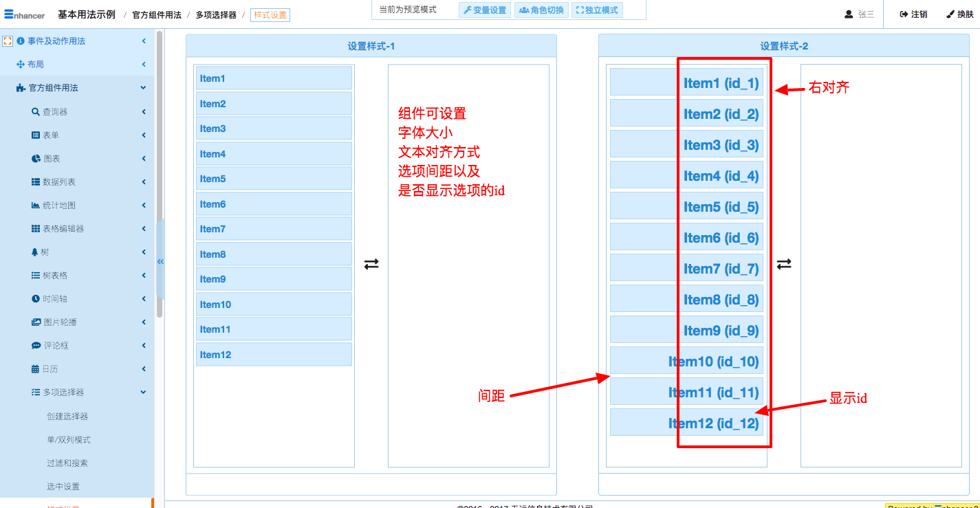Click 注销 to log out
Screen dimensions: 980x508
(x=913, y=14)
